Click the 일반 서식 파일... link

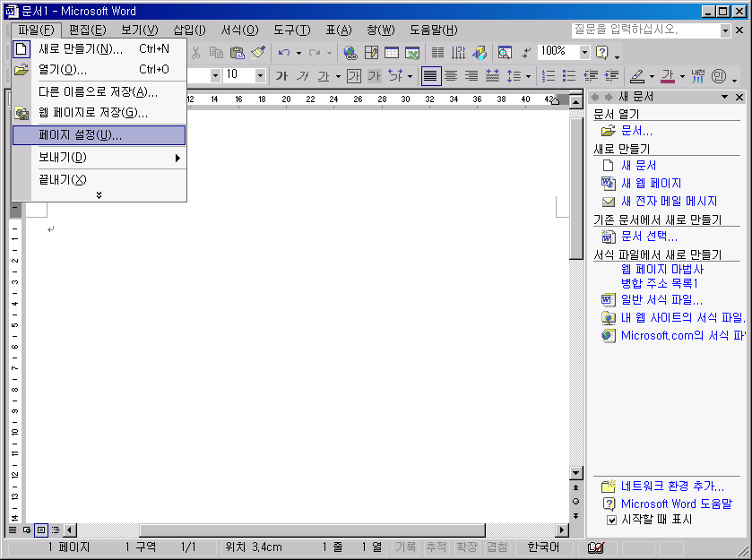click(661, 300)
